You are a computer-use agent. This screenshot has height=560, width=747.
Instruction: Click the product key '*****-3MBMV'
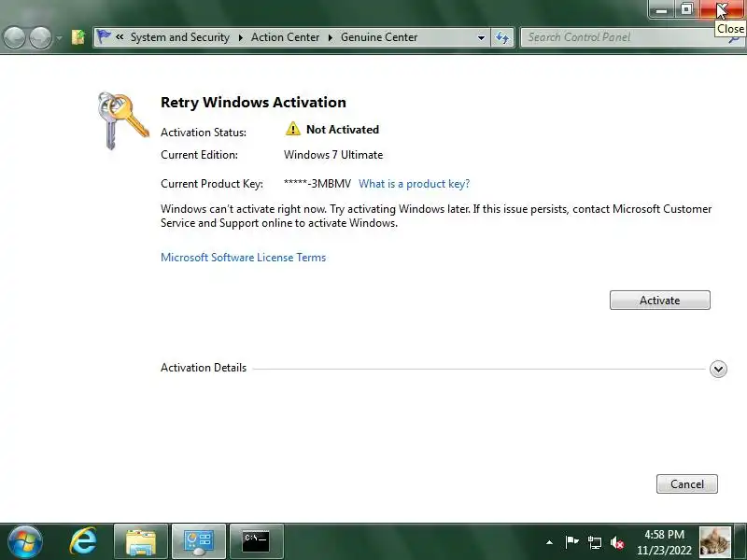click(317, 184)
